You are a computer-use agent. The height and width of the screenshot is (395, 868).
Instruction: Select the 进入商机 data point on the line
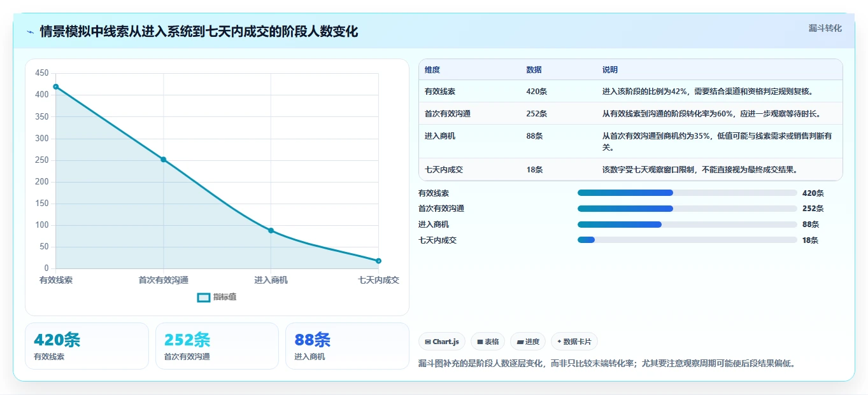[x=271, y=230]
